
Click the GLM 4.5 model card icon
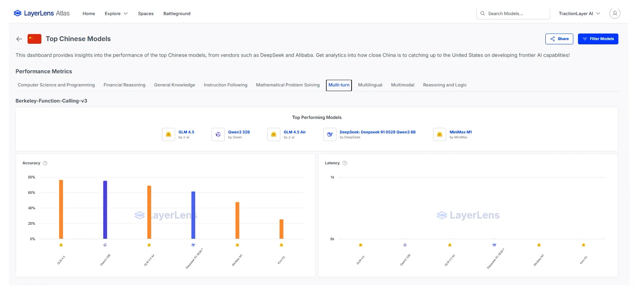pyautogui.click(x=169, y=135)
